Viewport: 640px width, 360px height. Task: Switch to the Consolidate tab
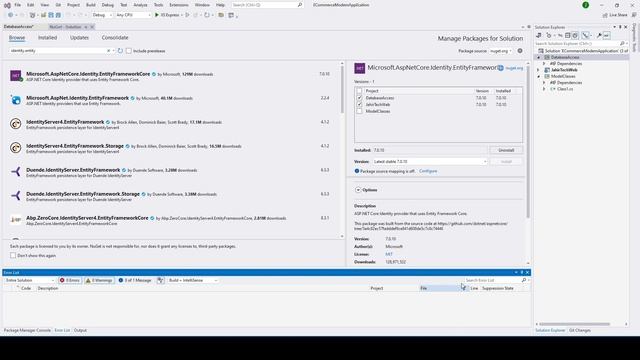click(115, 38)
